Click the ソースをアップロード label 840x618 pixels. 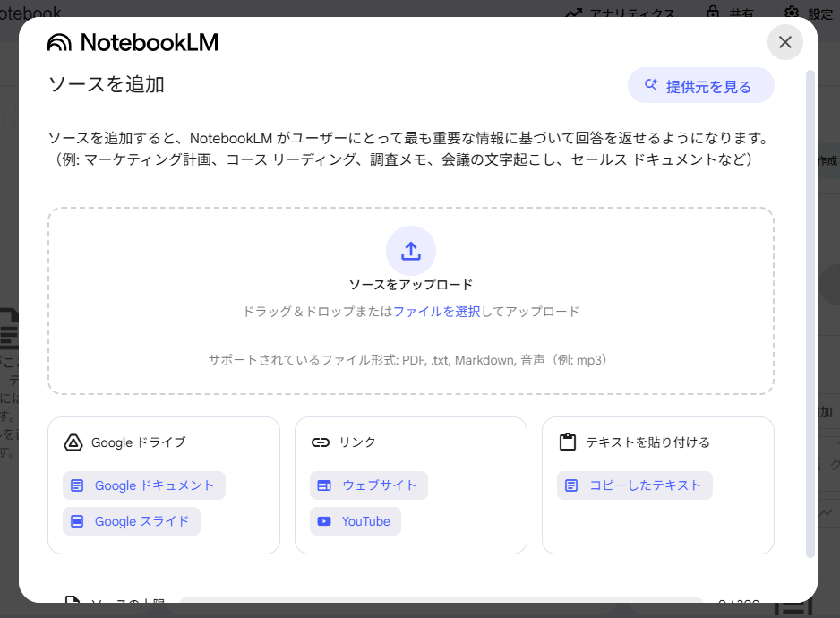pyautogui.click(x=411, y=285)
